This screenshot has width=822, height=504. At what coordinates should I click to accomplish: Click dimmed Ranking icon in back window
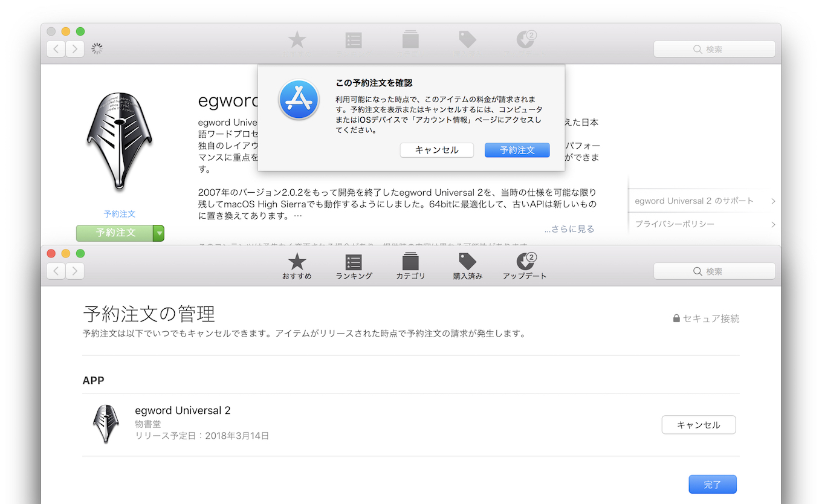354,40
